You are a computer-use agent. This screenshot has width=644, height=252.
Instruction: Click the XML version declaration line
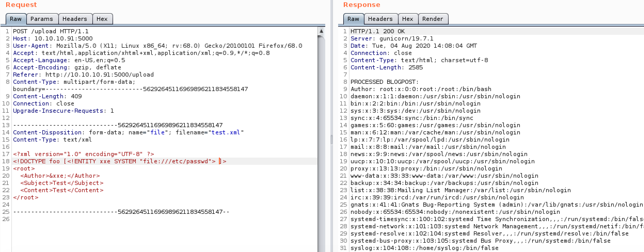(84, 154)
